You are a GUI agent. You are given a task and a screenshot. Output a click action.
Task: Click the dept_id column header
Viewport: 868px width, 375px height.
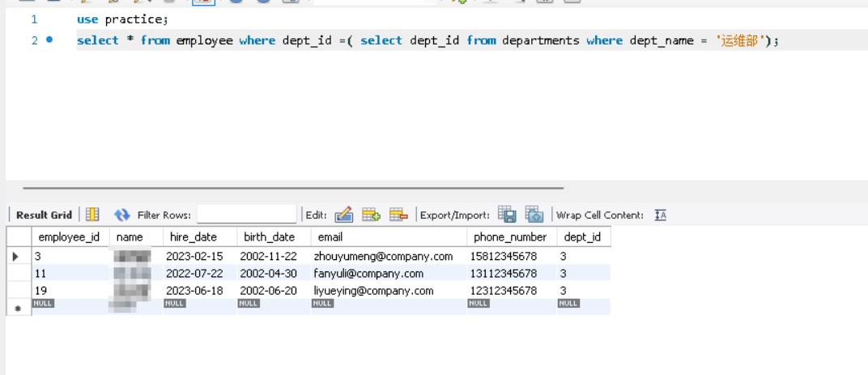582,237
